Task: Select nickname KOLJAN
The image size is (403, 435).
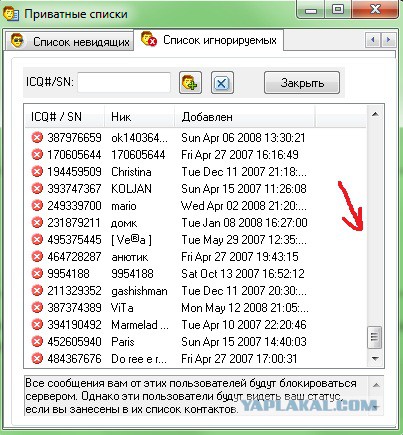Action: pyautogui.click(x=131, y=189)
